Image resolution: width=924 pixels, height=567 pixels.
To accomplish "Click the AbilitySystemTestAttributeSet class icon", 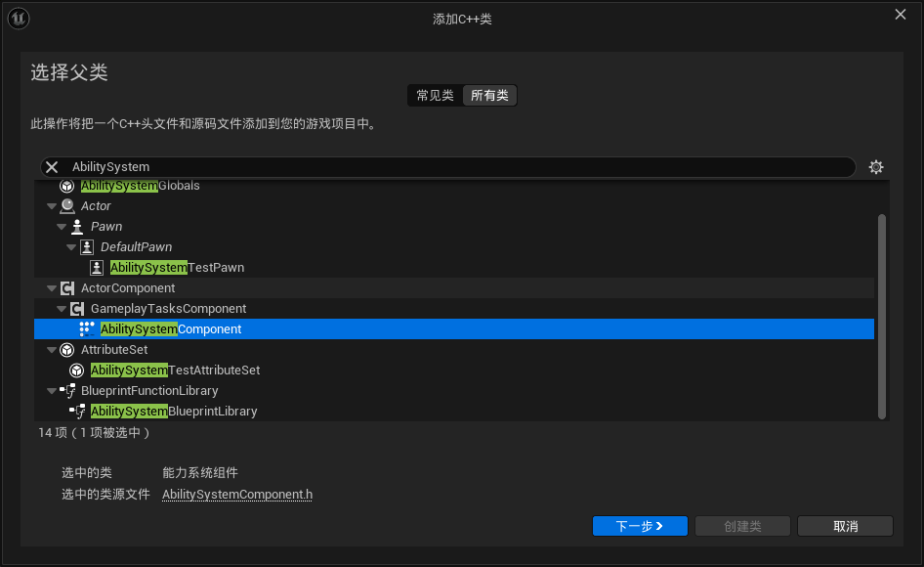I will tap(77, 371).
